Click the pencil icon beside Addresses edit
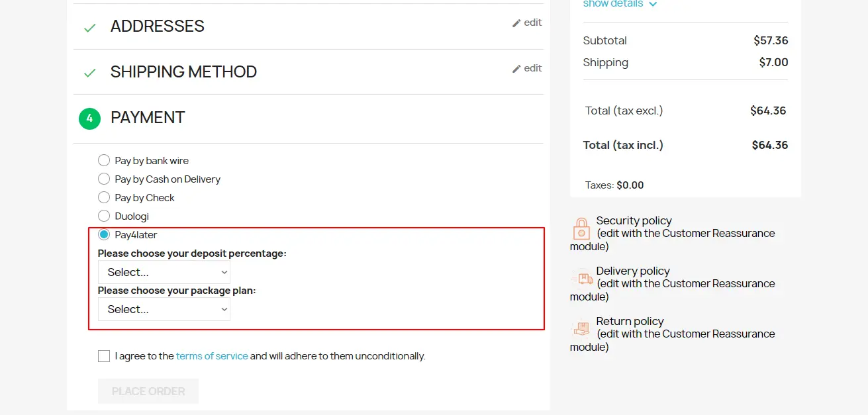Screen dimensions: 868x415 pyautogui.click(x=516, y=23)
